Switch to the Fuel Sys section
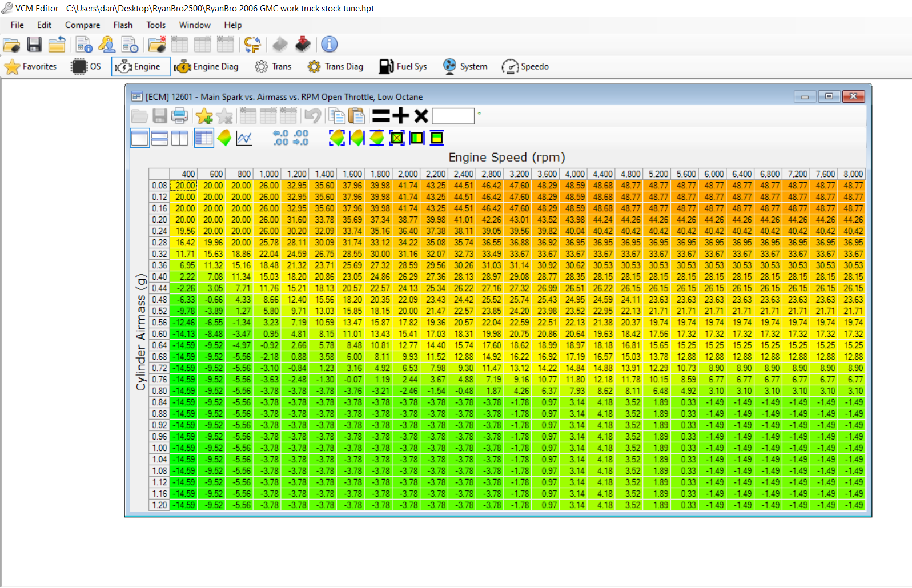912x588 pixels. coord(403,67)
